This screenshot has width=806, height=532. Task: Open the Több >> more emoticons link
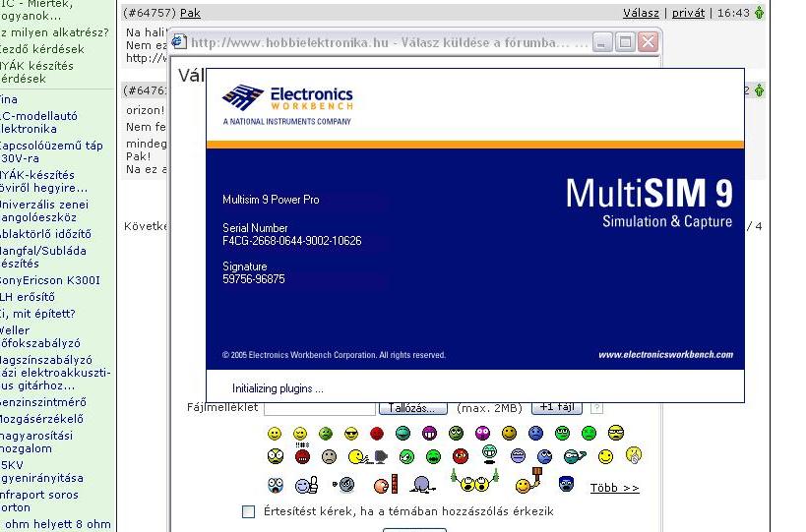tap(614, 488)
